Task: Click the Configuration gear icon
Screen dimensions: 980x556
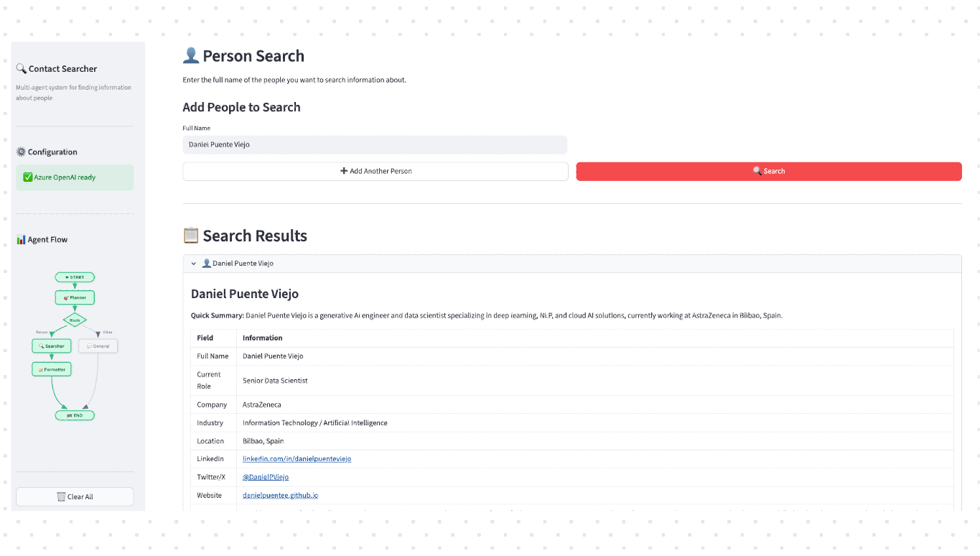Action: point(21,152)
